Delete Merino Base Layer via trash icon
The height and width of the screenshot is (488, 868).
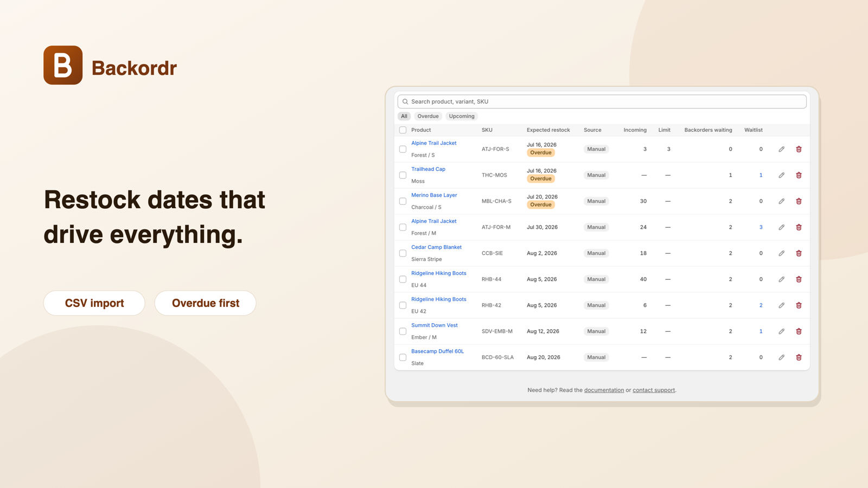(x=799, y=201)
